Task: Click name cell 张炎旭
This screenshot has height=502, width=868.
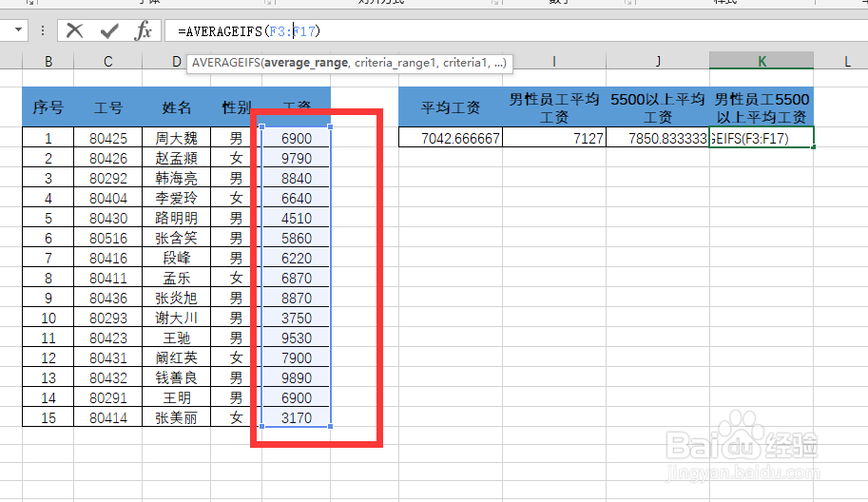Action: pyautogui.click(x=176, y=298)
